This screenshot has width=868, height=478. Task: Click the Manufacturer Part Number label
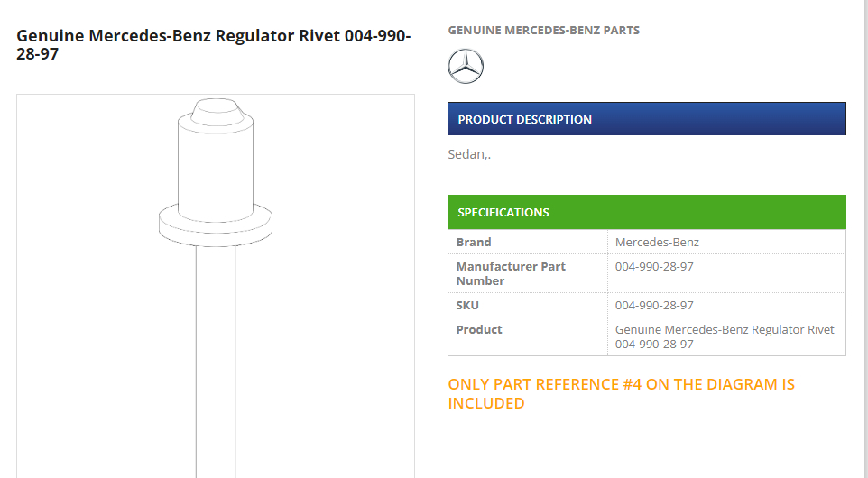click(511, 273)
